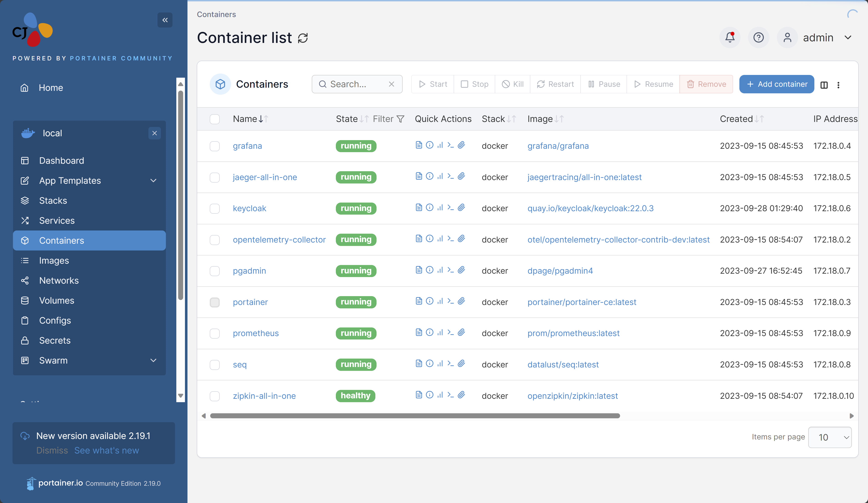Select the zipkin-all-in-one row checkbox

[x=215, y=396]
